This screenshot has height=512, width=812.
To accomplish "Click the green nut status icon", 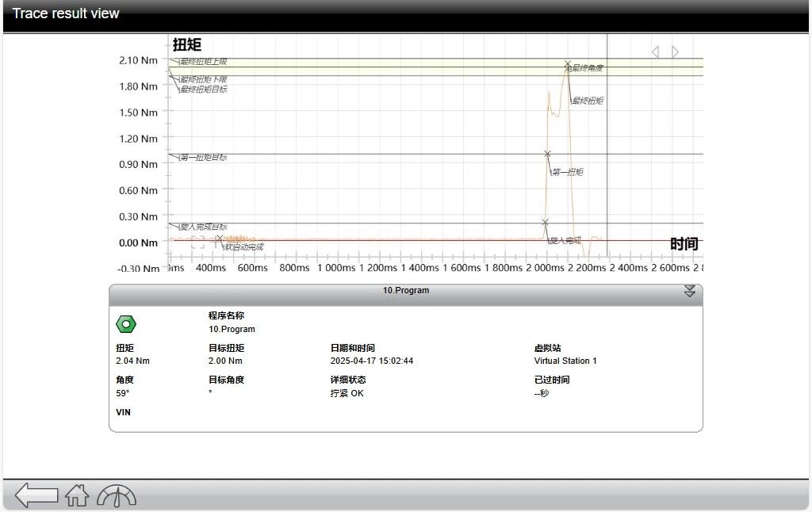I will (126, 323).
